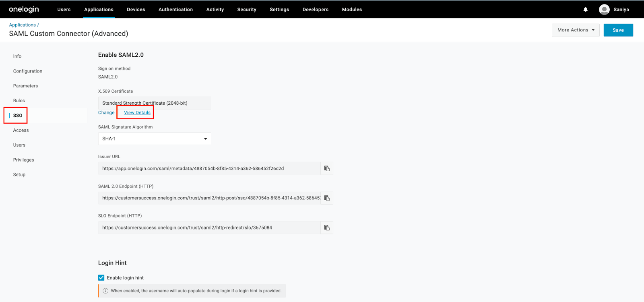Click the OneLogin logo
The width and height of the screenshot is (644, 302).
24,9
